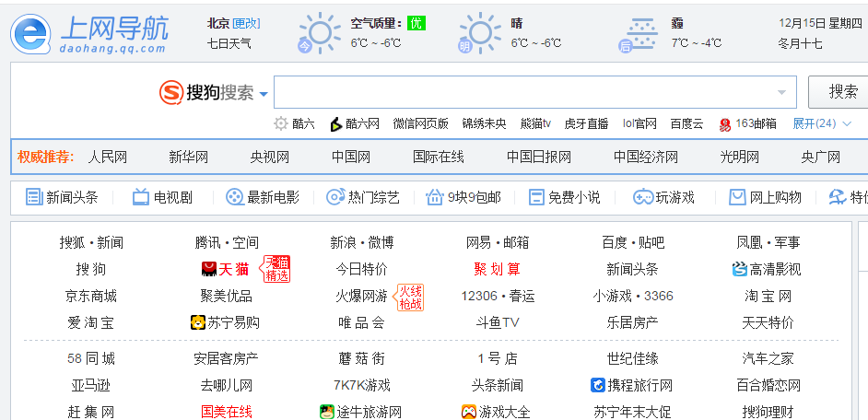Click the 游戏大全 gamepad icon
This screenshot has height=420, width=868.
coord(468,412)
